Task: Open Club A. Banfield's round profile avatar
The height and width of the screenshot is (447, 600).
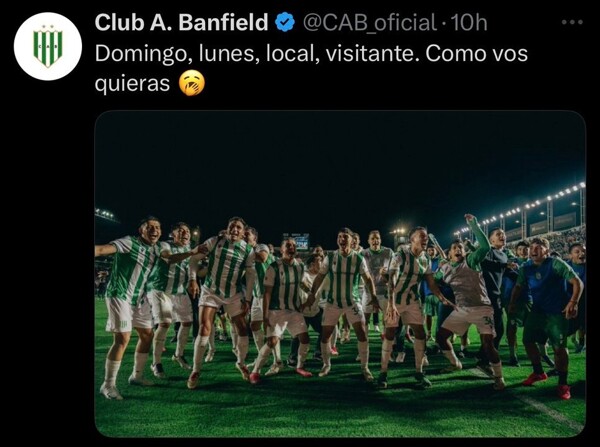Action: (x=48, y=46)
